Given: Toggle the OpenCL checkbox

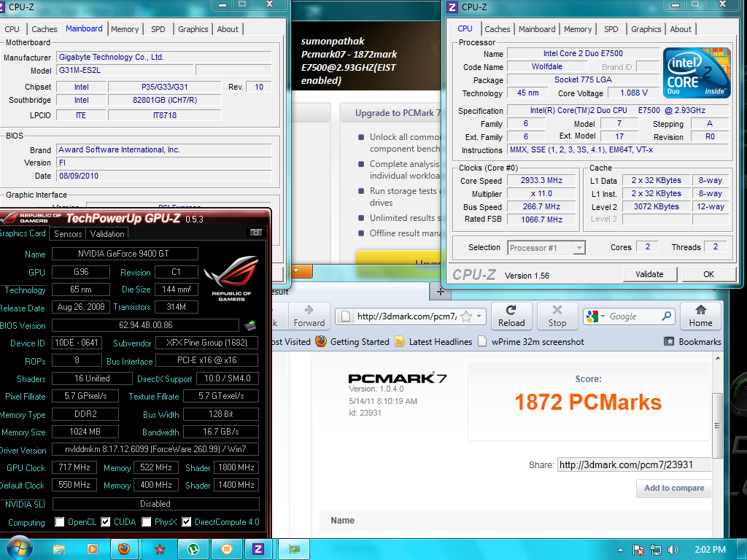Looking at the screenshot, I should tap(60, 522).
